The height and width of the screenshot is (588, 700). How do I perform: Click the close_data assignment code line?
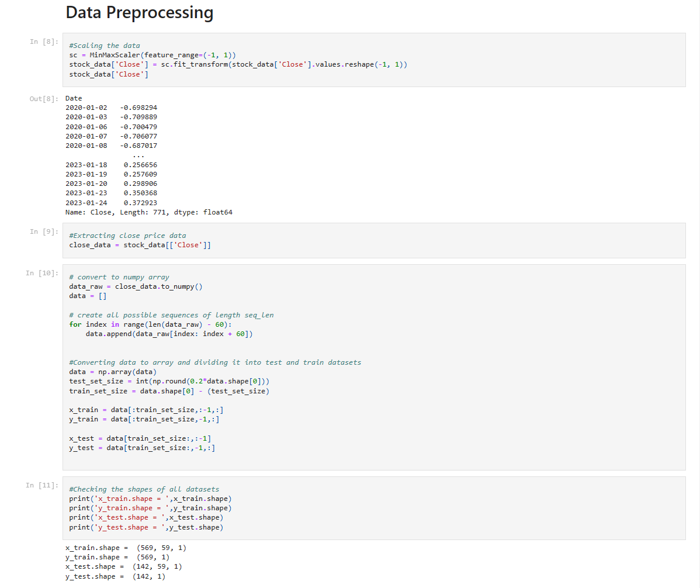click(x=140, y=245)
